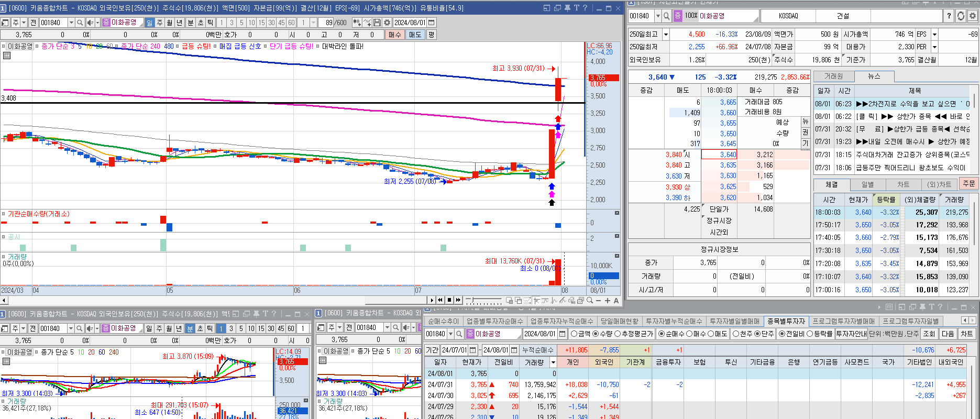Image resolution: width=980 pixels, height=419 pixels.
Task: Click the red 매수 buy button in main chart
Action: (394, 35)
